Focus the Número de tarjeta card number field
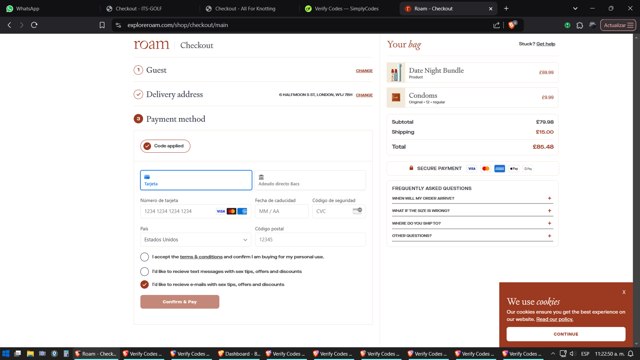Viewport: 640px width, 360px height. (196, 211)
